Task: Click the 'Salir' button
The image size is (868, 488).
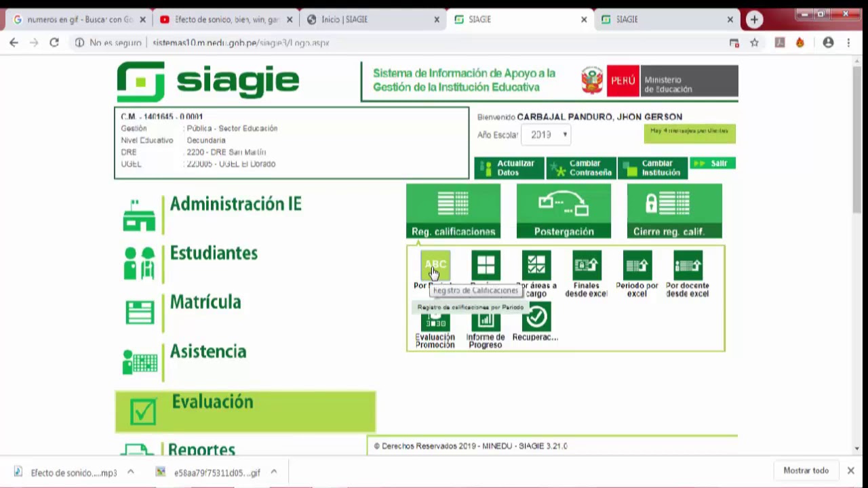Action: click(712, 163)
